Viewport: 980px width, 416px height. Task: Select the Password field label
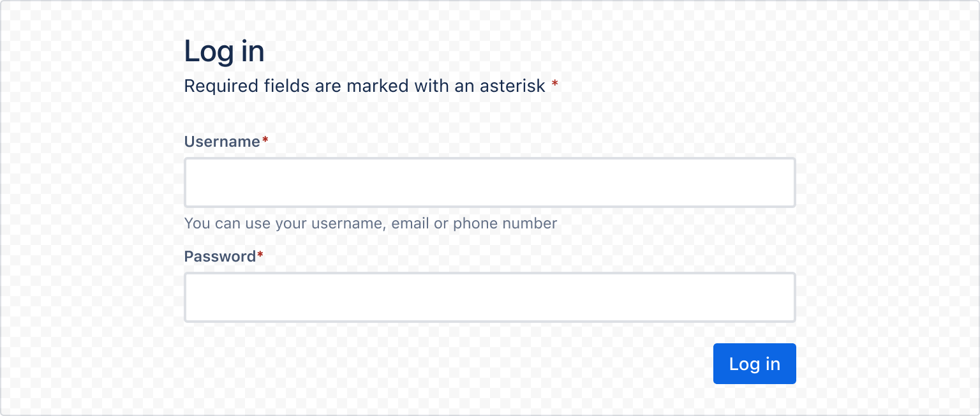pyautogui.click(x=219, y=256)
